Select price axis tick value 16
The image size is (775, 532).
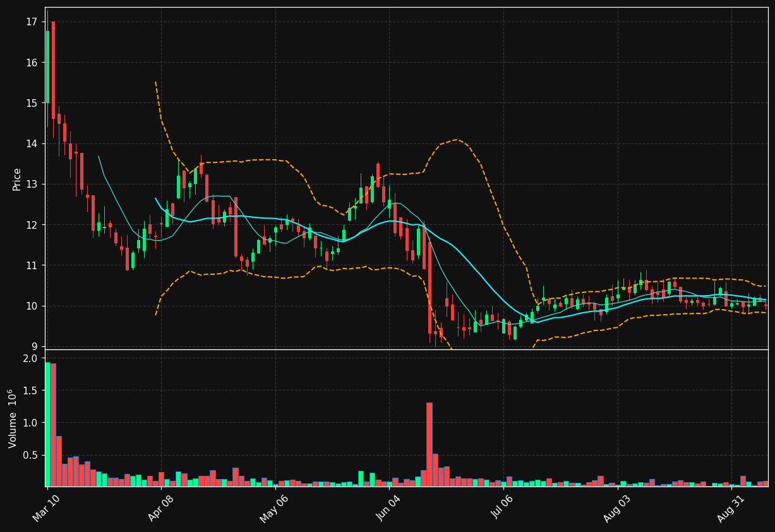tap(32, 63)
